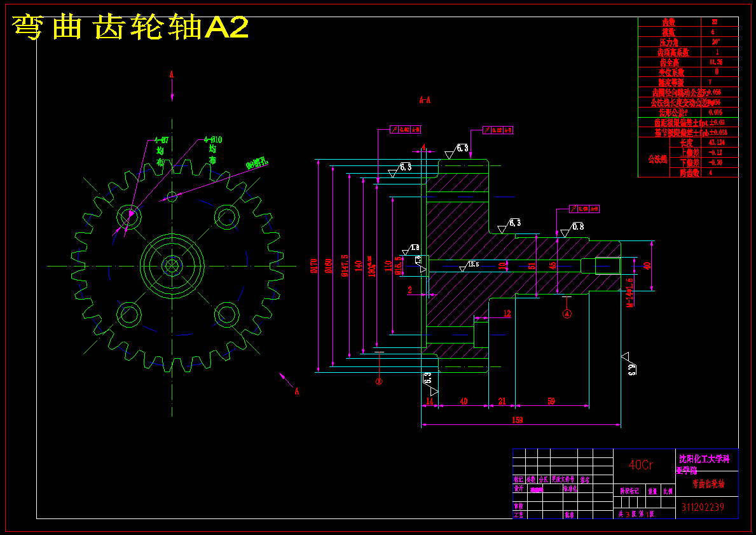
Task: Click the 上偏差 value -0.12
Action: [715, 152]
